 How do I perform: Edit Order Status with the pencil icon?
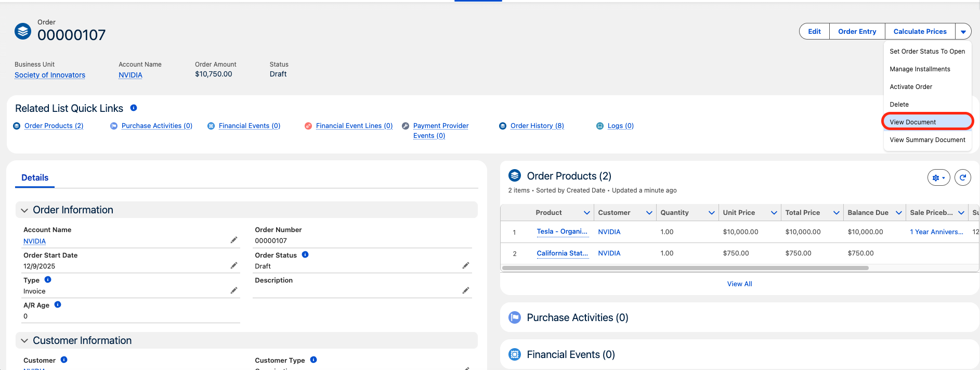(466, 265)
